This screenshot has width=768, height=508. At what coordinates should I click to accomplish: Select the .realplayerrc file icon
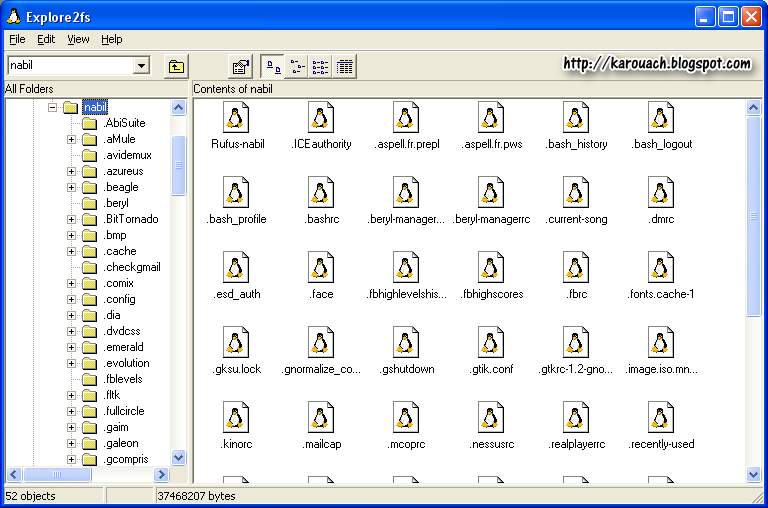[576, 417]
